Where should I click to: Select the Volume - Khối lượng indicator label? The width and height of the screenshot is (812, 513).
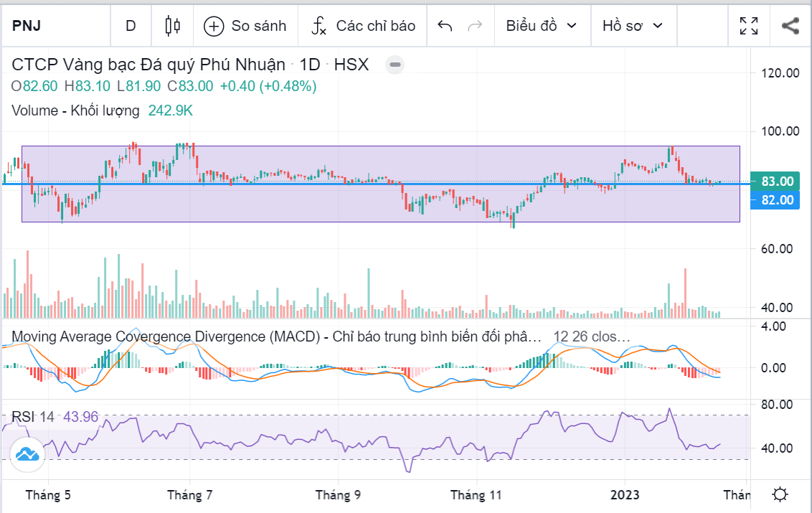tap(75, 110)
